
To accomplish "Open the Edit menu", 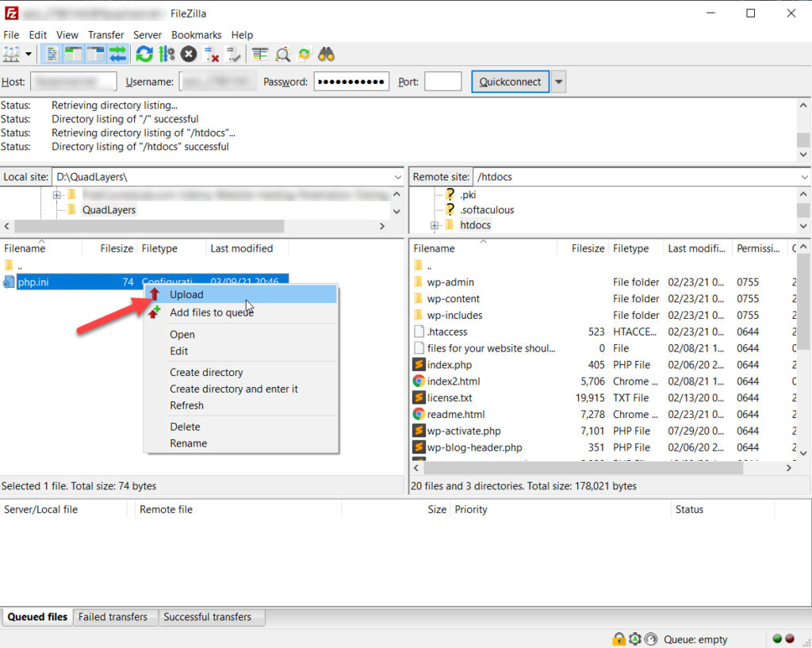I will 38,35.
